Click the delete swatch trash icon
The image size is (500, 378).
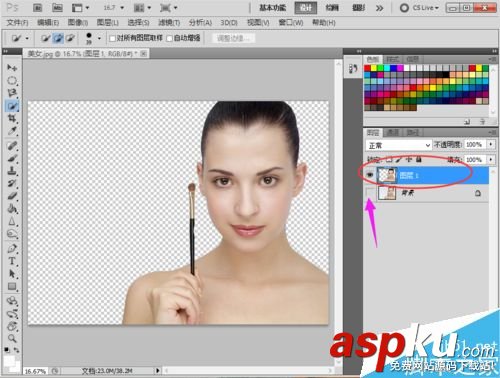click(x=482, y=122)
